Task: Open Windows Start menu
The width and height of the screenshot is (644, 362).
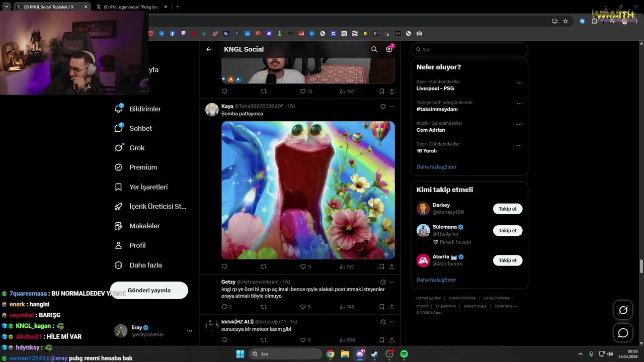Action: coord(240,354)
